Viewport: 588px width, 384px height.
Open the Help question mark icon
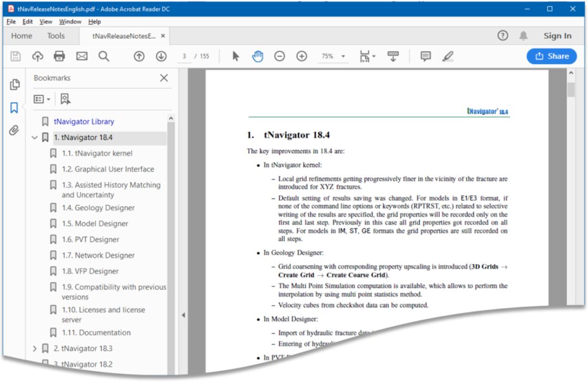503,35
